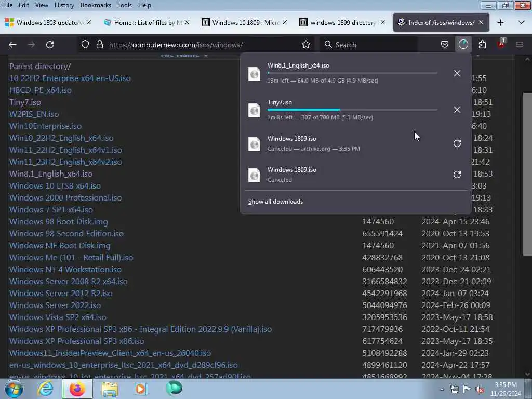Open the File menu
Viewport: 532px width, 399px height.
(x=8, y=5)
